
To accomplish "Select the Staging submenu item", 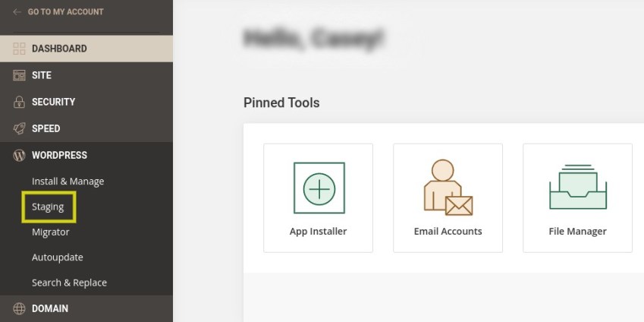I will coord(48,207).
